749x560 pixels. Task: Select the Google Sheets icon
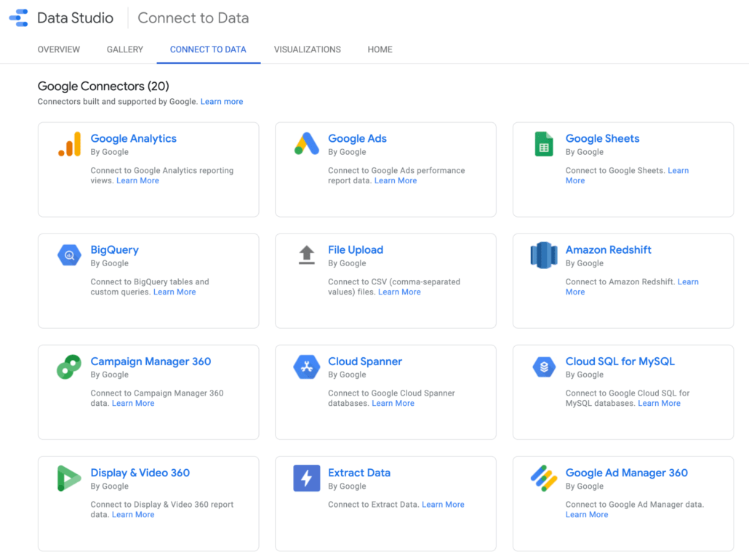click(543, 144)
